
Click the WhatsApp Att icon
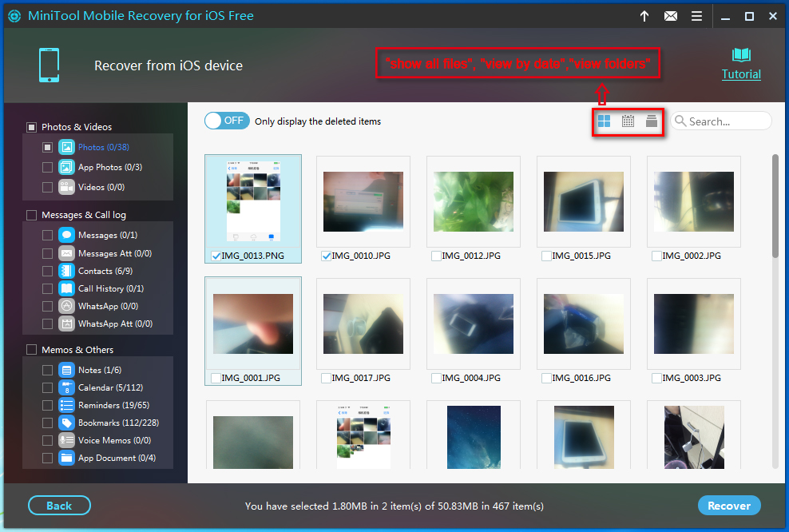click(x=66, y=324)
